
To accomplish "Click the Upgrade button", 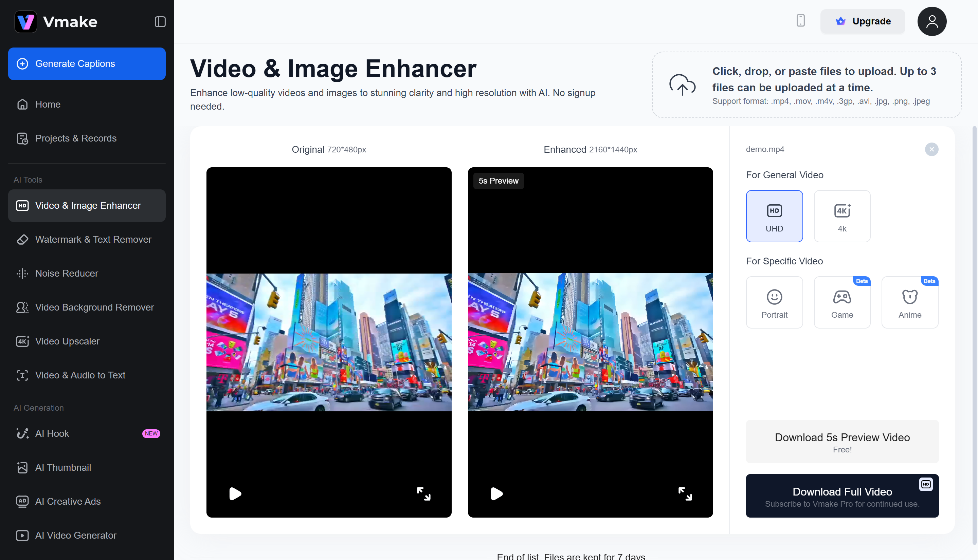I will 863,21.
